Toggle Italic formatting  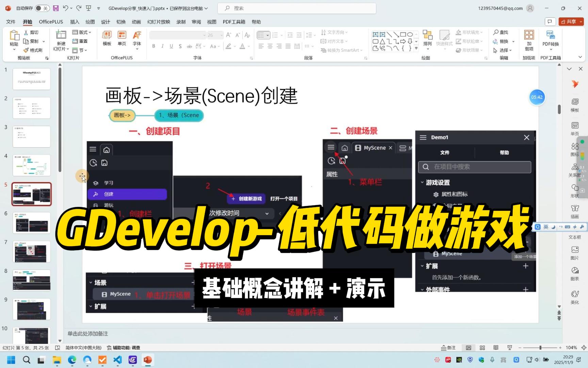point(163,46)
